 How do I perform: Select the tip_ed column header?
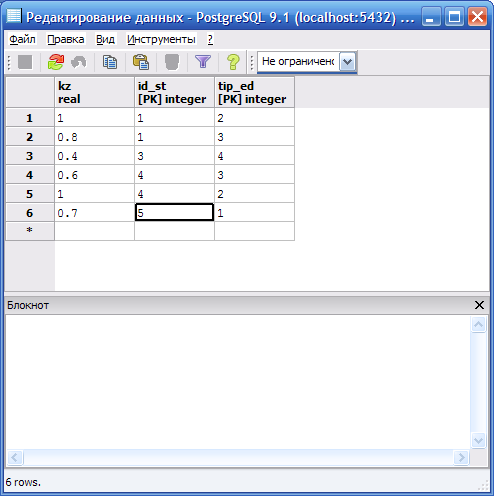click(x=254, y=92)
